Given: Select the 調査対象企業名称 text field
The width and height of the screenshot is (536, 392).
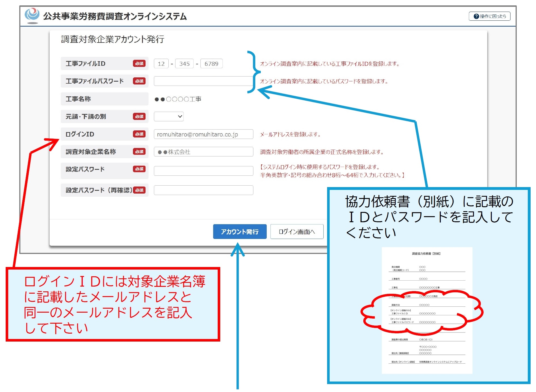Looking at the screenshot, I should (x=203, y=152).
